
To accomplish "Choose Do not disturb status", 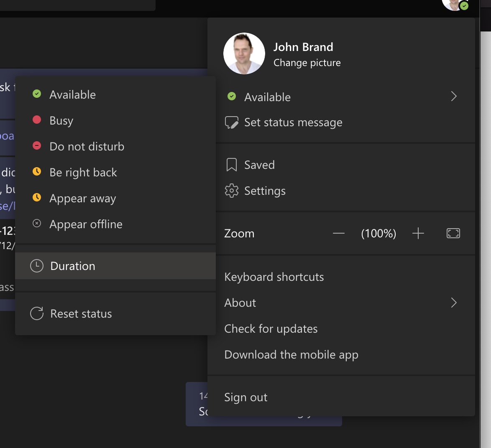I will [115, 146].
